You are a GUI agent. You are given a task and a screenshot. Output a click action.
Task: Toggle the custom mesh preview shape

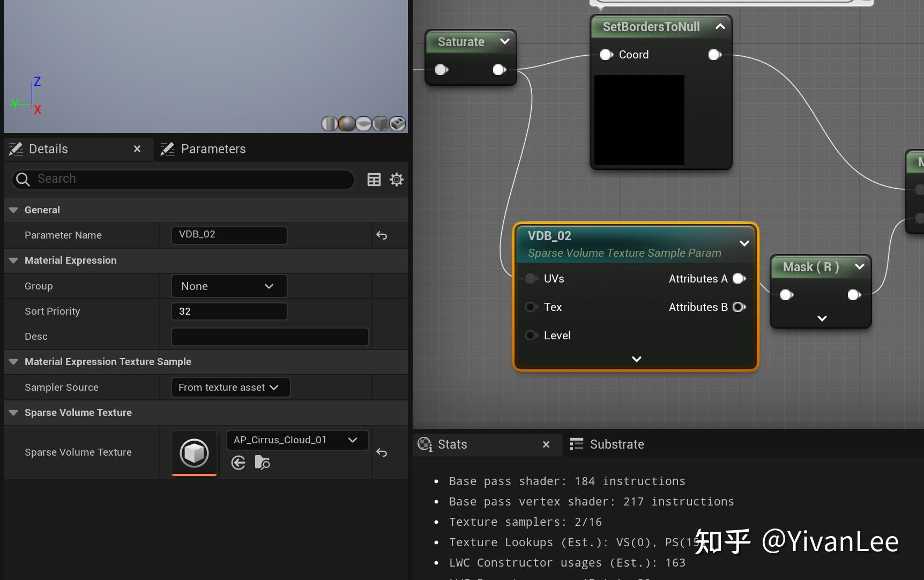(x=398, y=123)
